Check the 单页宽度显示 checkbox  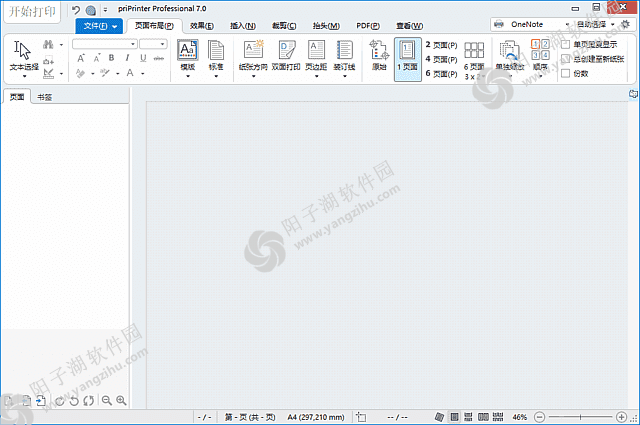tap(565, 45)
